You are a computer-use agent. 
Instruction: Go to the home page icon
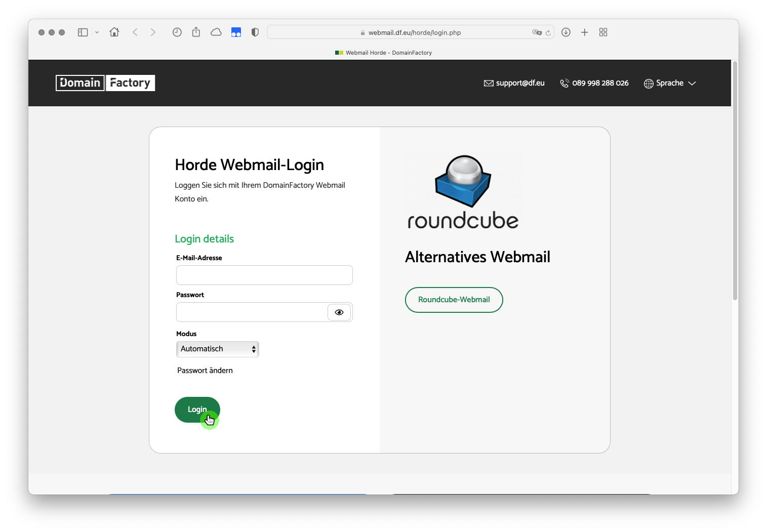coord(114,32)
